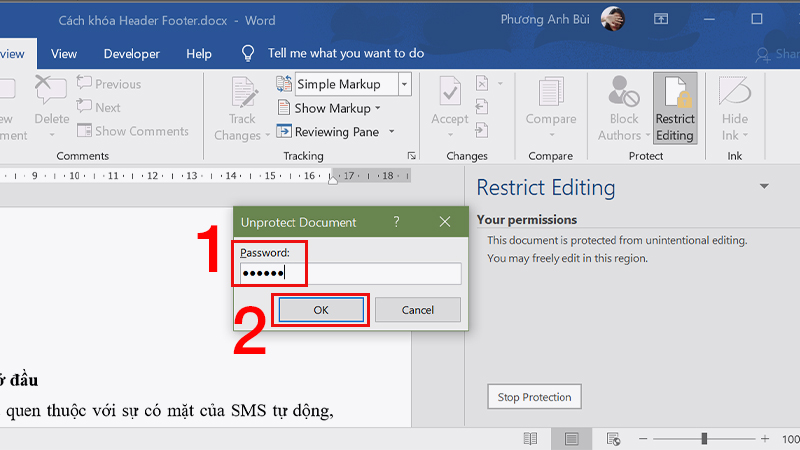The width and height of the screenshot is (800, 450).
Task: Go to Next comment
Action: (x=98, y=107)
